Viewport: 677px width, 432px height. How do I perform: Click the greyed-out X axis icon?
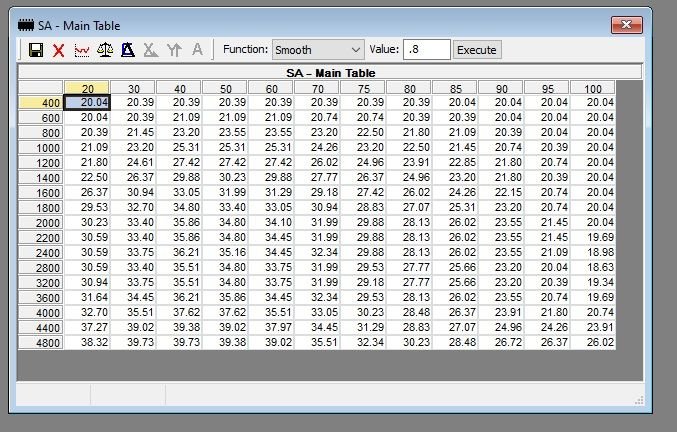click(151, 50)
